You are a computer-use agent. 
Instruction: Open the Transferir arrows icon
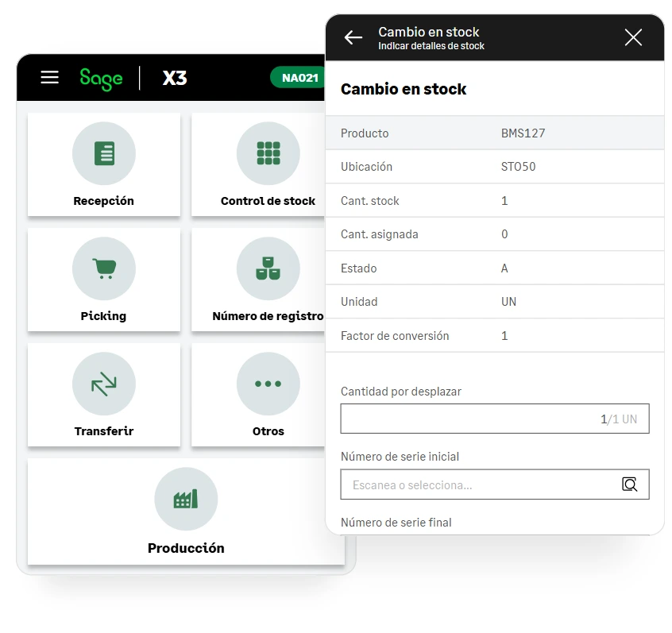[104, 384]
